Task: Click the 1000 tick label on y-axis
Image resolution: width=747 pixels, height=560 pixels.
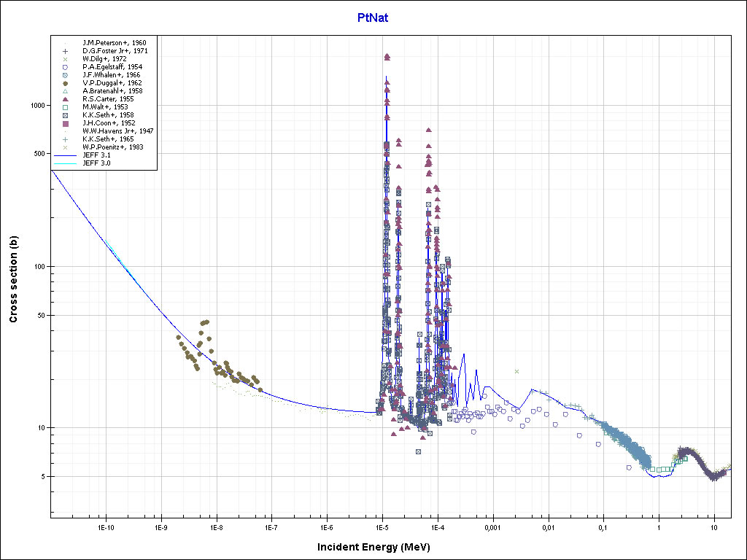Action: click(x=38, y=106)
